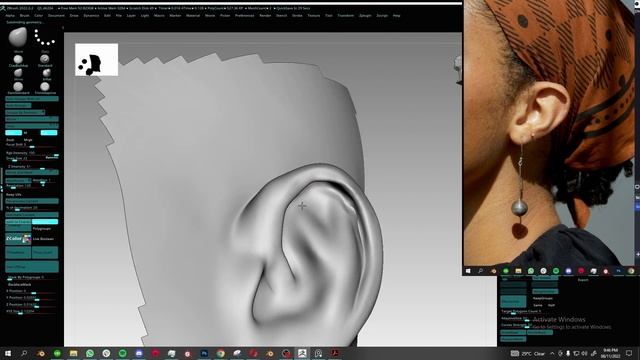The image size is (640, 360).
Task: Toggle the Same option in ZRemesher
Action: [538, 305]
